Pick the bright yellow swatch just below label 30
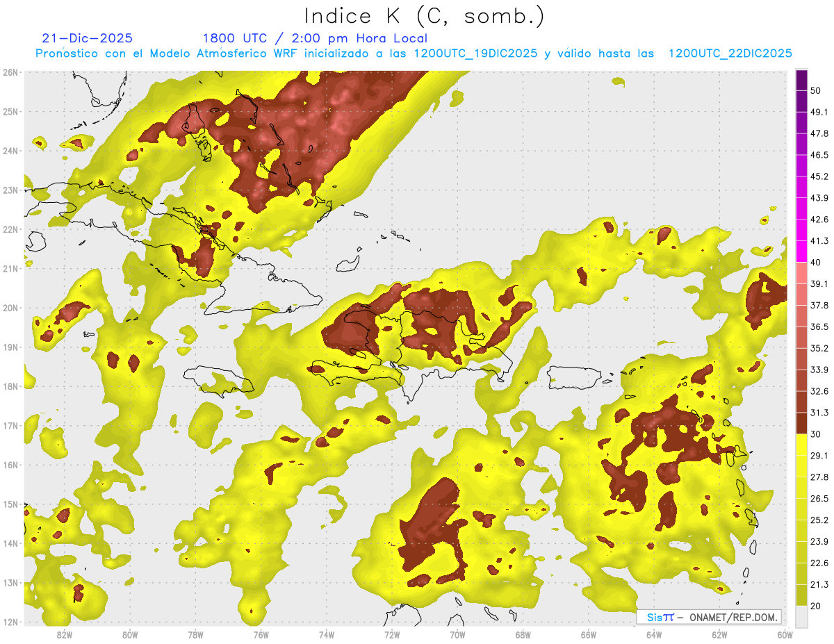834x644 pixels. coord(801,444)
